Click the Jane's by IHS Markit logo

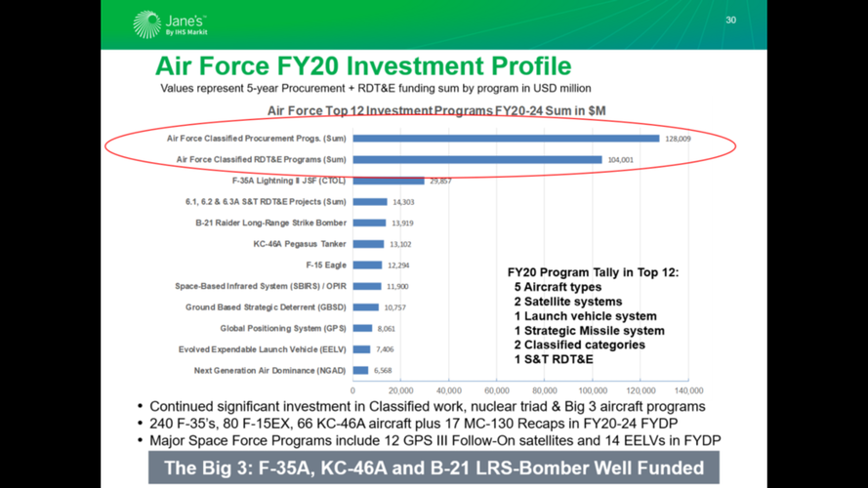pyautogui.click(x=171, y=25)
